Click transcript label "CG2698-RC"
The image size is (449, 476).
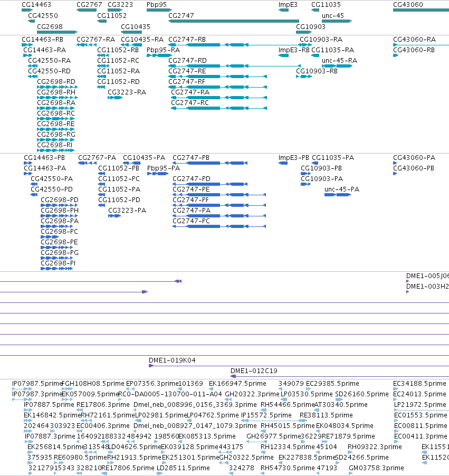(56, 113)
